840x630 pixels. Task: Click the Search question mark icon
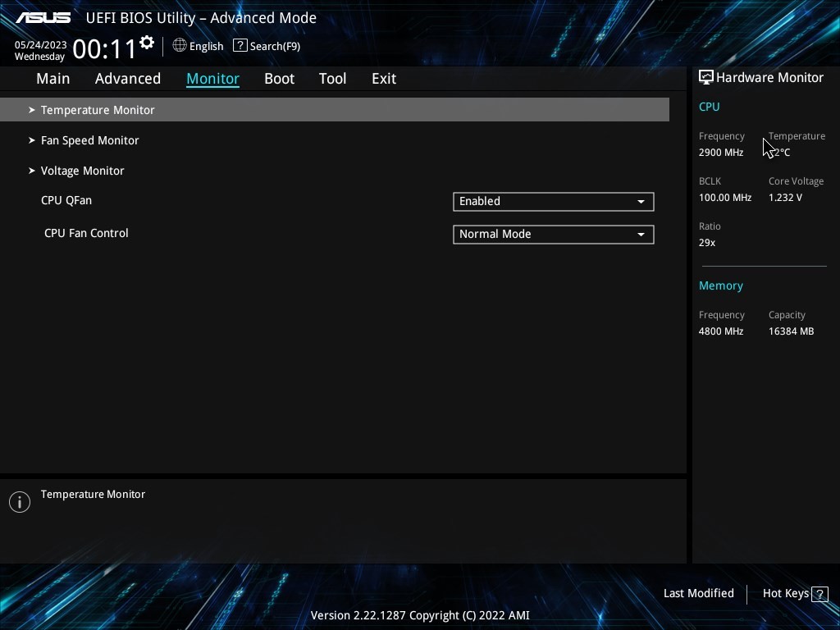[x=240, y=46]
